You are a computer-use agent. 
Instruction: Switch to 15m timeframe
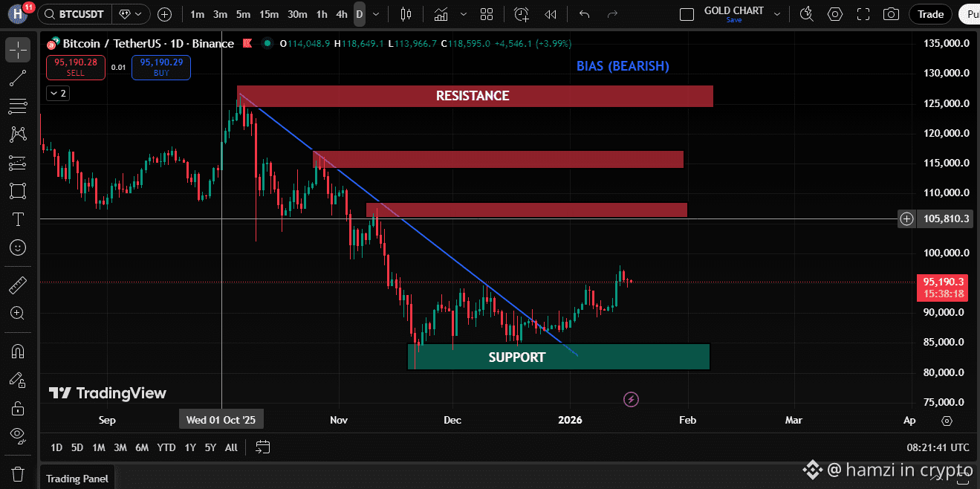[x=269, y=14]
